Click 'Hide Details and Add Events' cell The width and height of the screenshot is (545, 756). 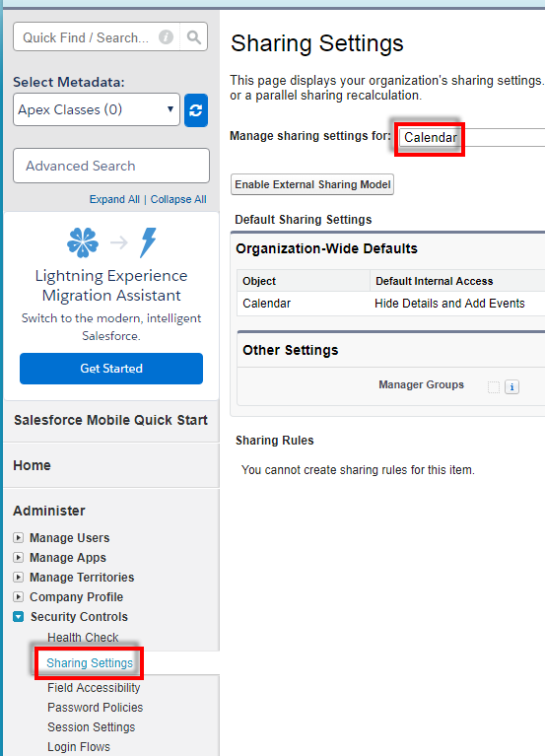point(449,304)
